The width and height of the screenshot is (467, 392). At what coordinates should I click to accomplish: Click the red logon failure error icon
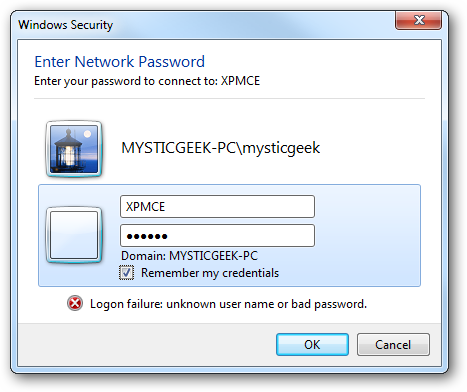tap(75, 304)
